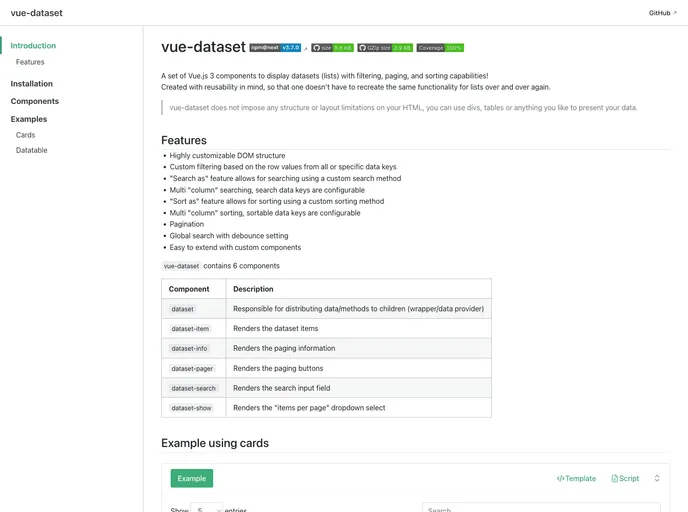
Task: Open the npm@next version badge
Action: pos(275,48)
